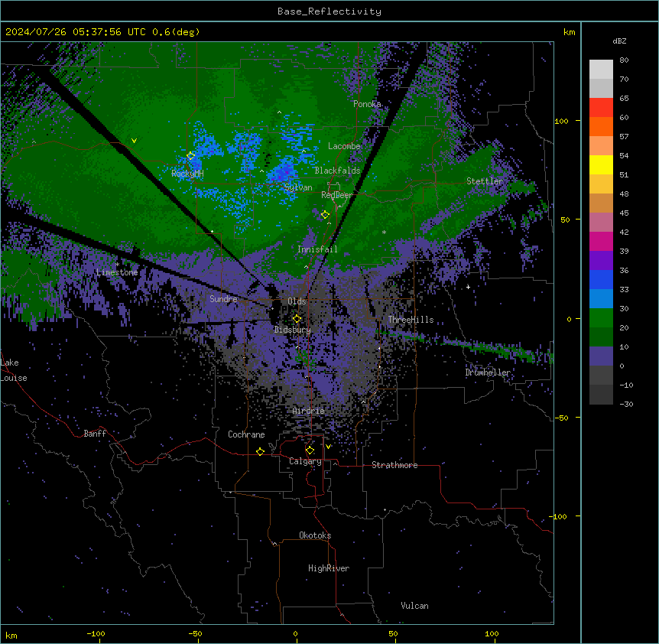Select the Strathmore label
Viewport: 659px width, 644px height.
(394, 465)
